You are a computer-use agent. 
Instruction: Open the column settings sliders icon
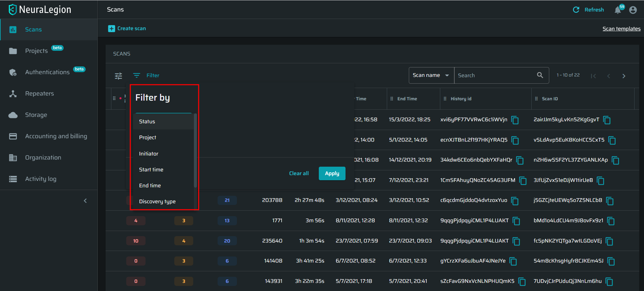(118, 76)
